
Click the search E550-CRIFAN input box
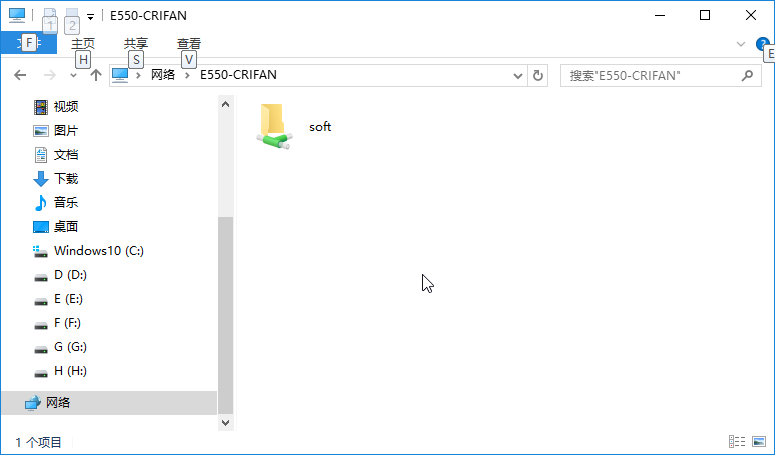(650, 76)
